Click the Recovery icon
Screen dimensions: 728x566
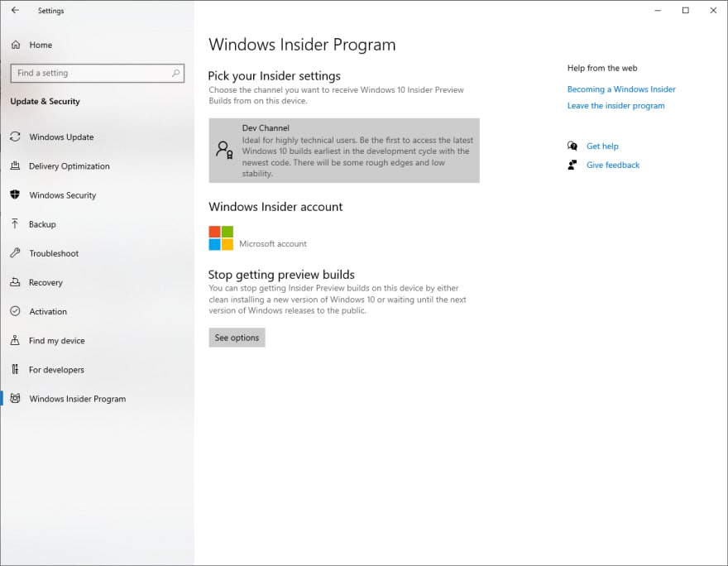(15, 282)
